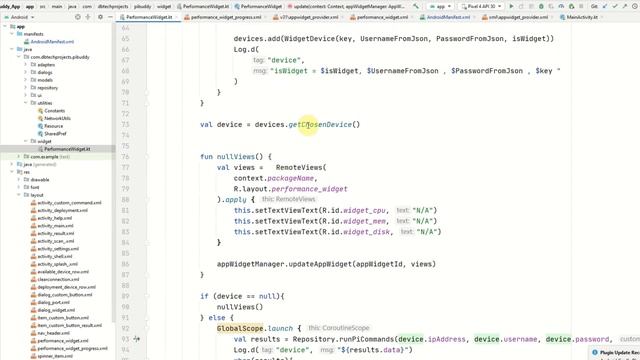The width and height of the screenshot is (640, 360).
Task: Switch to v31\appwidget_provider.xml tab
Action: (308, 17)
